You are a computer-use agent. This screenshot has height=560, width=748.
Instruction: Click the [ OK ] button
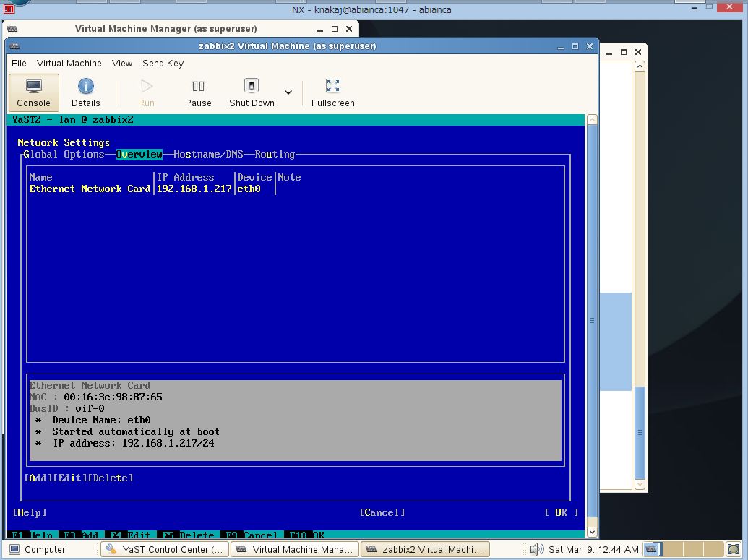pyautogui.click(x=561, y=512)
